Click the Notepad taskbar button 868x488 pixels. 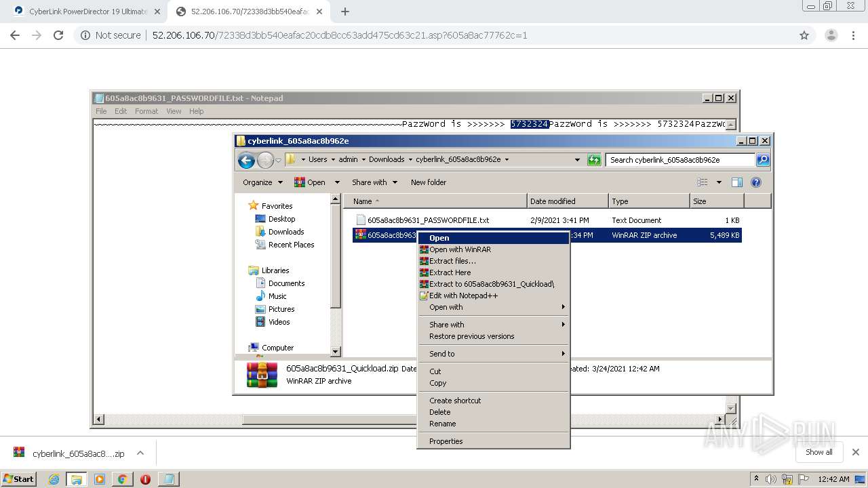(168, 479)
